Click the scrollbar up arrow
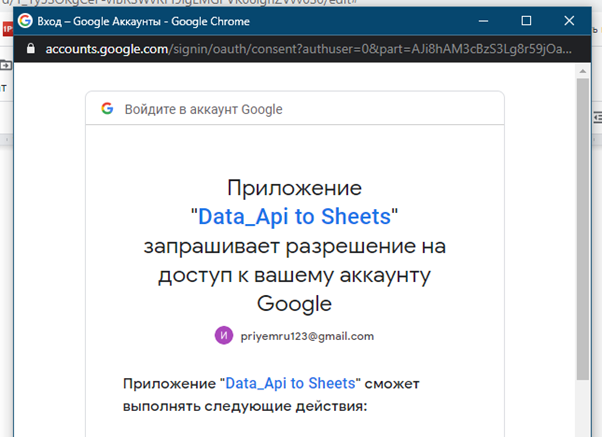 pyautogui.click(x=582, y=71)
